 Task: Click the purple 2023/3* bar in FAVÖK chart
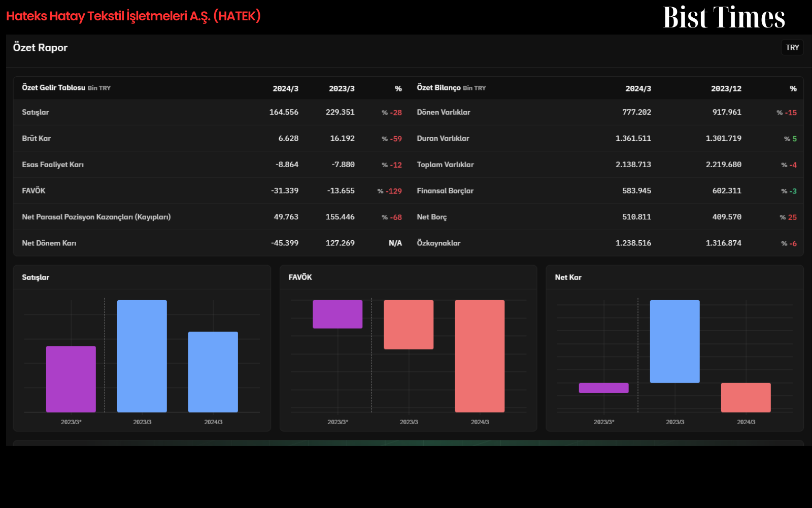coord(337,314)
